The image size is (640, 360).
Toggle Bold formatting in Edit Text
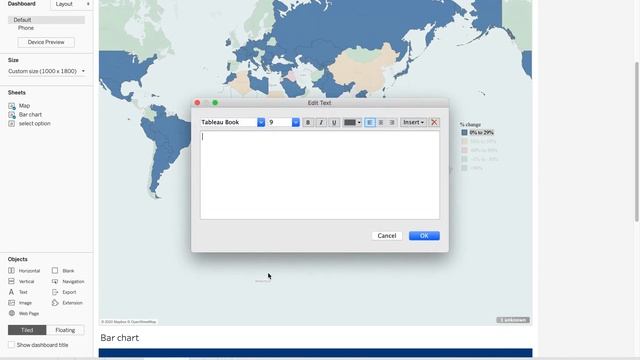(x=308, y=122)
